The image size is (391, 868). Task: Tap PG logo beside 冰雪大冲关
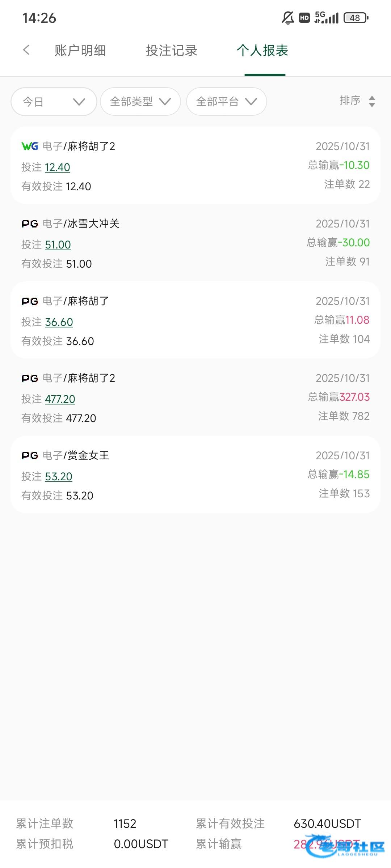[30, 224]
